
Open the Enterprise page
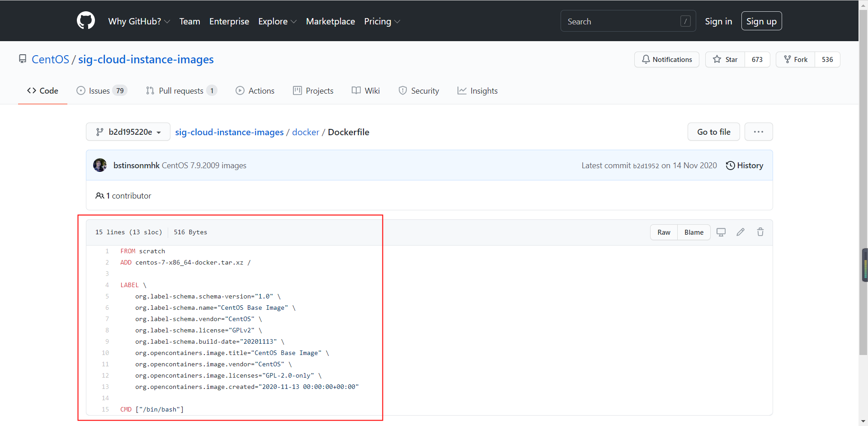(229, 21)
